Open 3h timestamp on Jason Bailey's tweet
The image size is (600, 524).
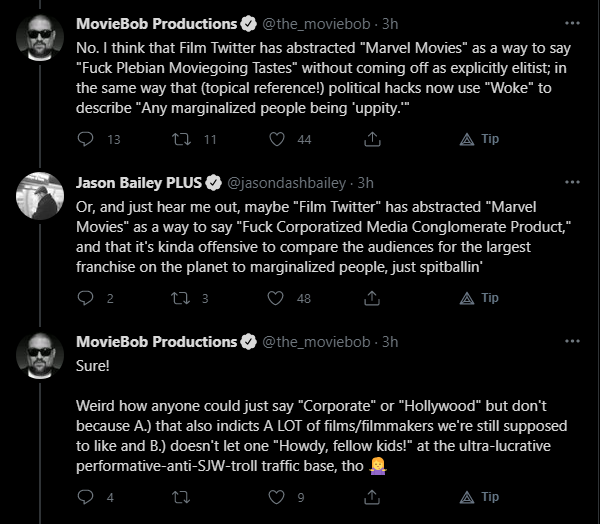pyautogui.click(x=365, y=183)
